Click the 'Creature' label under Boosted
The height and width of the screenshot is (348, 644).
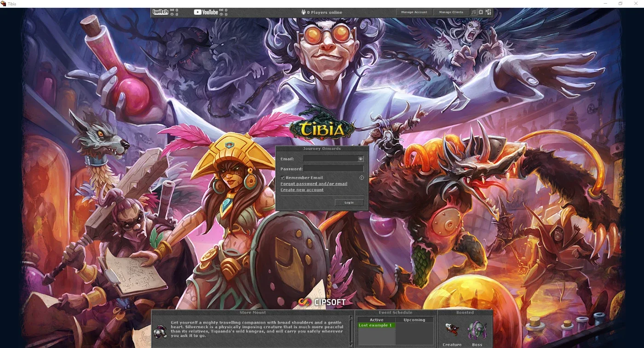click(452, 345)
